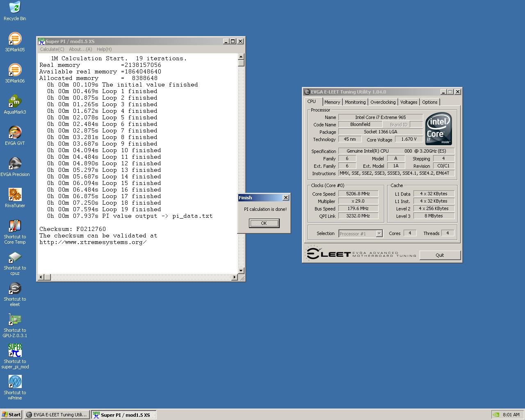Switch to the Monitoring tab in E-LEET
525x420 pixels.
[x=355, y=102]
